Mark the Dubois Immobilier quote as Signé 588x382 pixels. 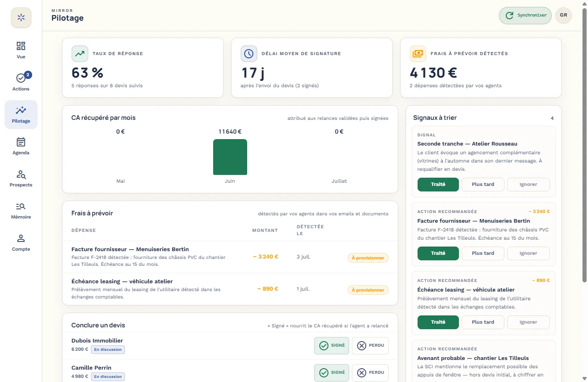click(x=332, y=346)
